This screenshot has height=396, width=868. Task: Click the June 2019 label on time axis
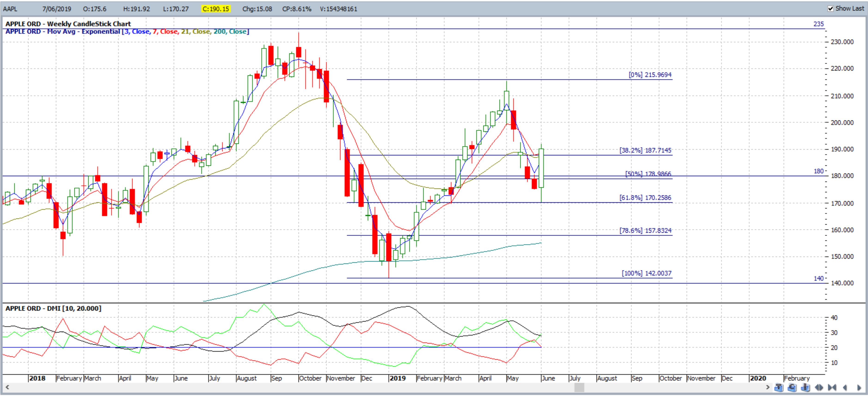click(548, 378)
